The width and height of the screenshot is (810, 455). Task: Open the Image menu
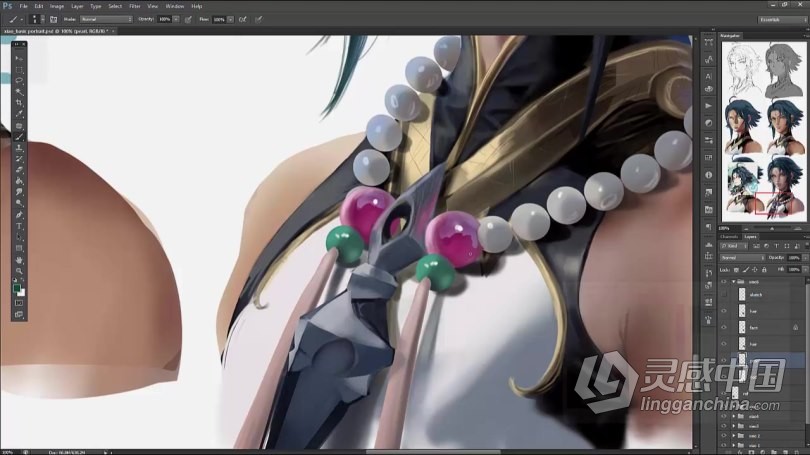(57, 6)
